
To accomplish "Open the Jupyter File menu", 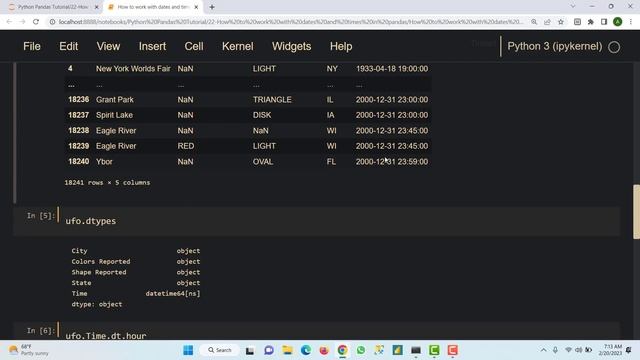I will click(x=32, y=46).
